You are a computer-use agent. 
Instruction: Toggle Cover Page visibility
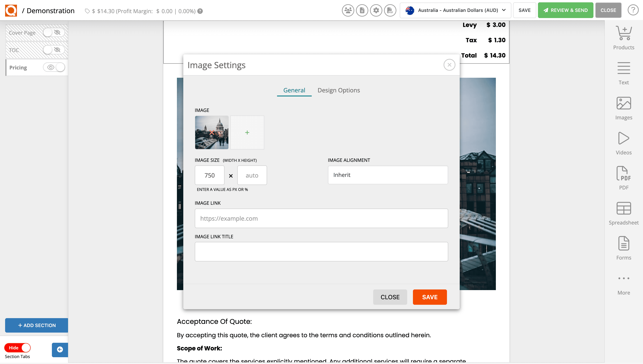point(48,32)
